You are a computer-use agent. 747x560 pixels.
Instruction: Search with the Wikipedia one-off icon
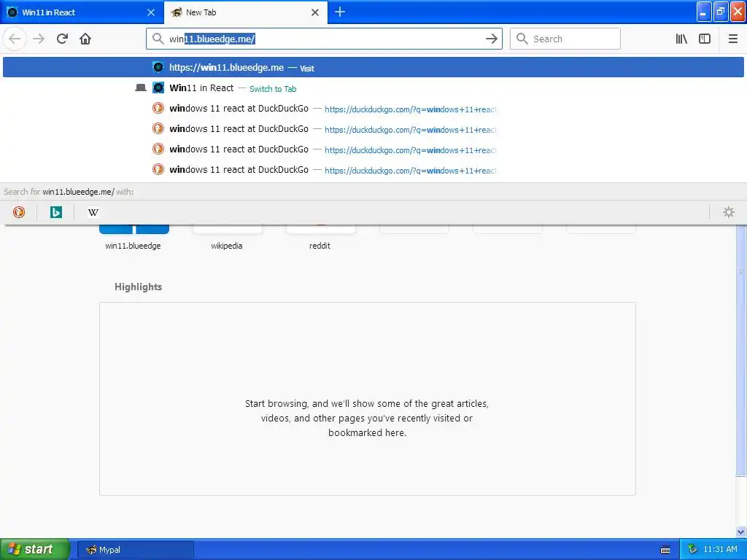[x=93, y=212]
